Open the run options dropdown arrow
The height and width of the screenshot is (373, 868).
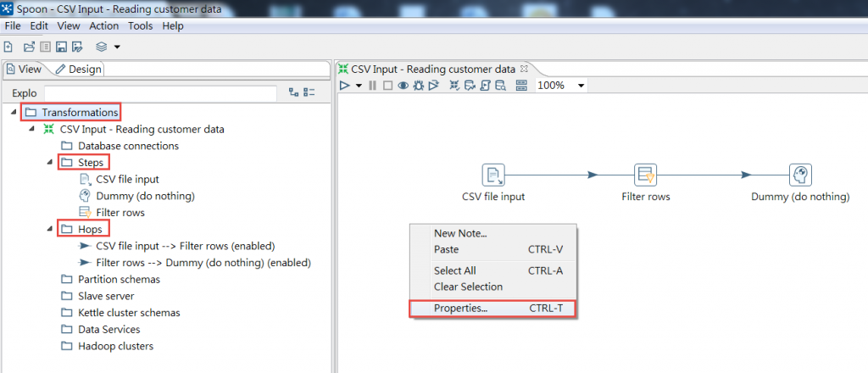pyautogui.click(x=359, y=86)
